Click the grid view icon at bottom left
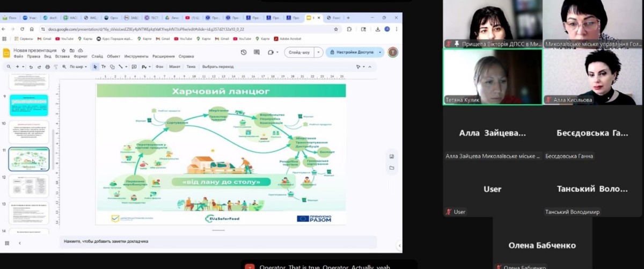 point(7,243)
